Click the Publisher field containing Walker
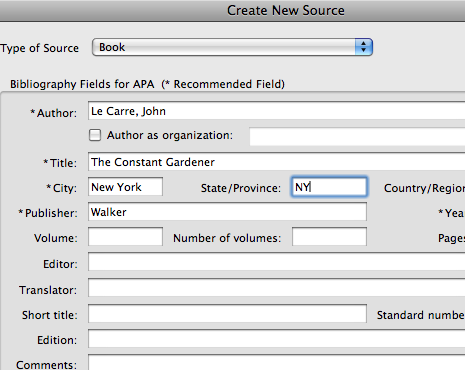Viewport: 465px width, 370px height. pos(227,212)
